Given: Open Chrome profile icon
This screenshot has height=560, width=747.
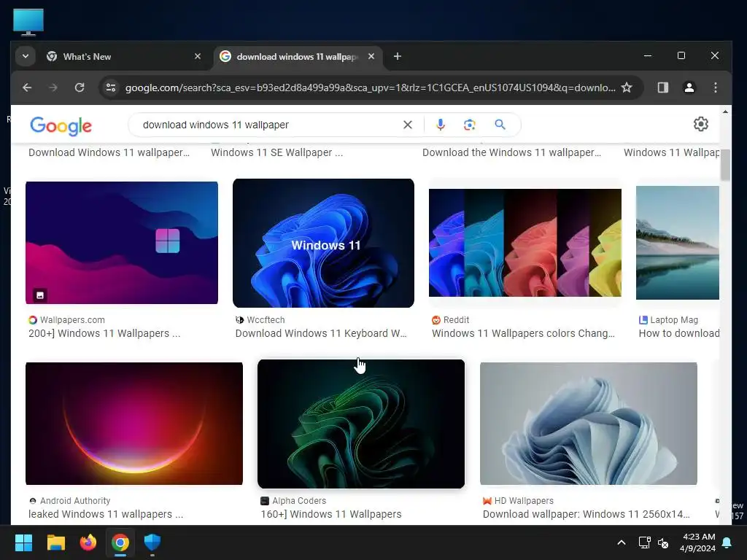Looking at the screenshot, I should click(689, 87).
